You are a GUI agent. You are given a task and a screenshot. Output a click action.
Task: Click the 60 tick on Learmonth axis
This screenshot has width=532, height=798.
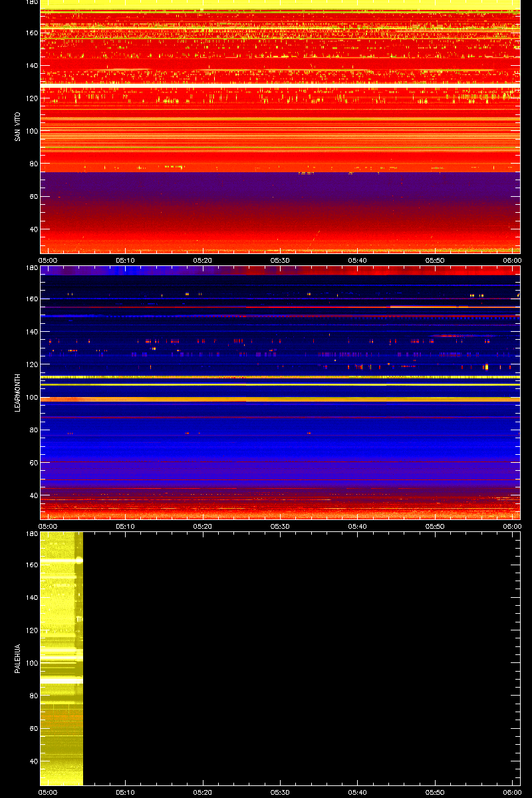point(33,462)
